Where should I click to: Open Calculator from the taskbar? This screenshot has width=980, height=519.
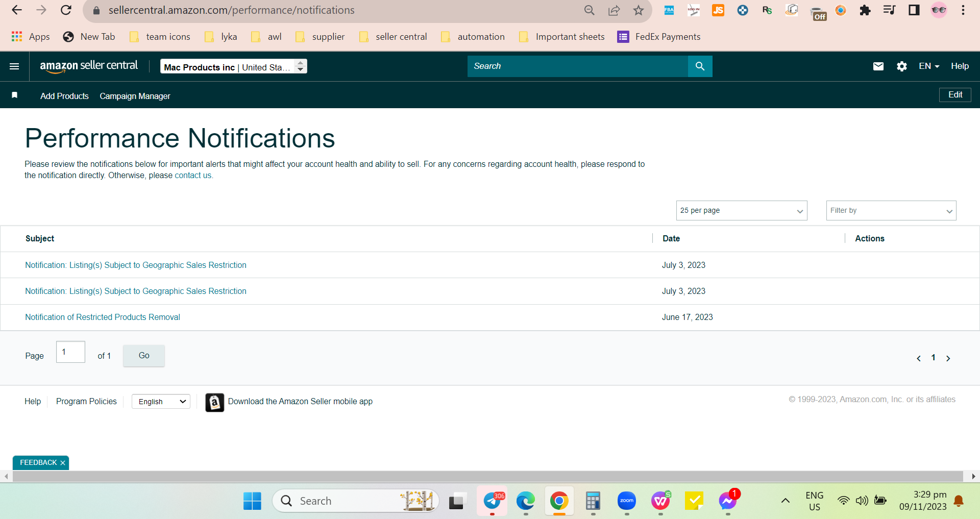pyautogui.click(x=593, y=501)
